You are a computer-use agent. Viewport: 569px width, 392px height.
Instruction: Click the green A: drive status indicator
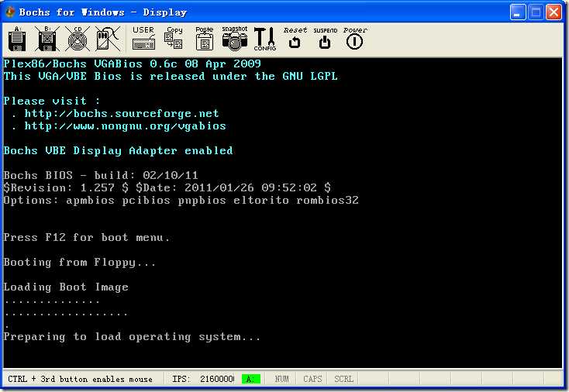(250, 379)
